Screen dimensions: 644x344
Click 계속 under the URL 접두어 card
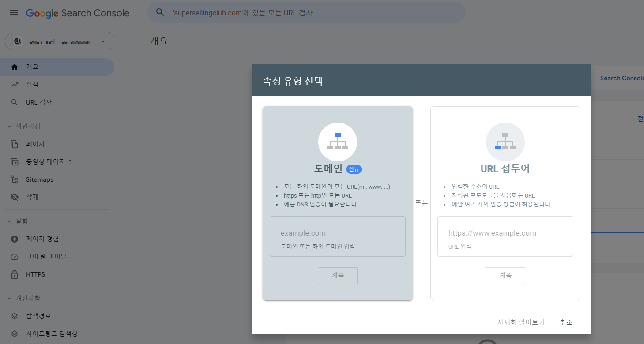[505, 275]
